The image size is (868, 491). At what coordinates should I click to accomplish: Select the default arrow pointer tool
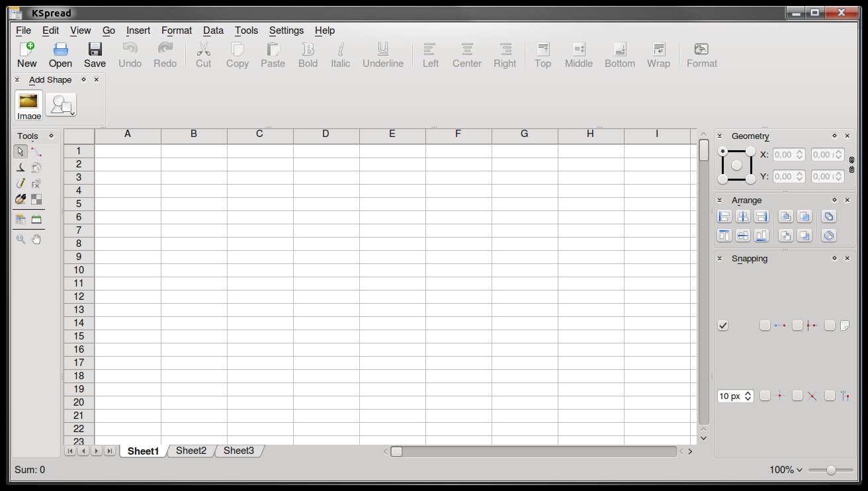coord(21,152)
